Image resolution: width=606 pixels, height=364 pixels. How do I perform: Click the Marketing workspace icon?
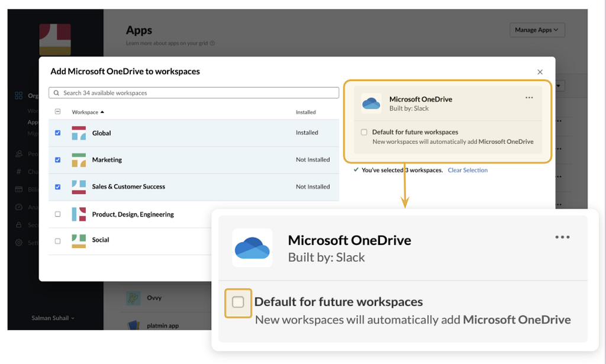(79, 160)
